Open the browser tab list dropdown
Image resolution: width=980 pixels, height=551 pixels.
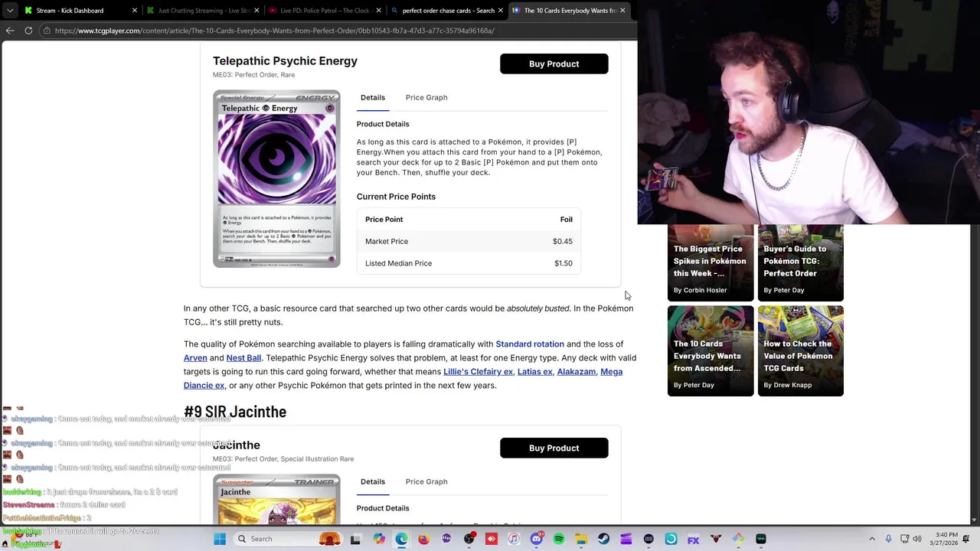(x=9, y=11)
